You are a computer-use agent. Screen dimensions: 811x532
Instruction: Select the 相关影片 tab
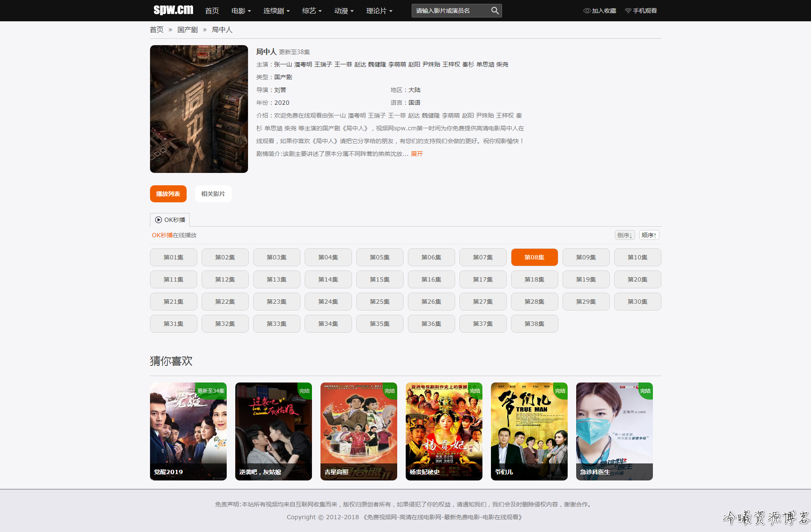tap(213, 194)
